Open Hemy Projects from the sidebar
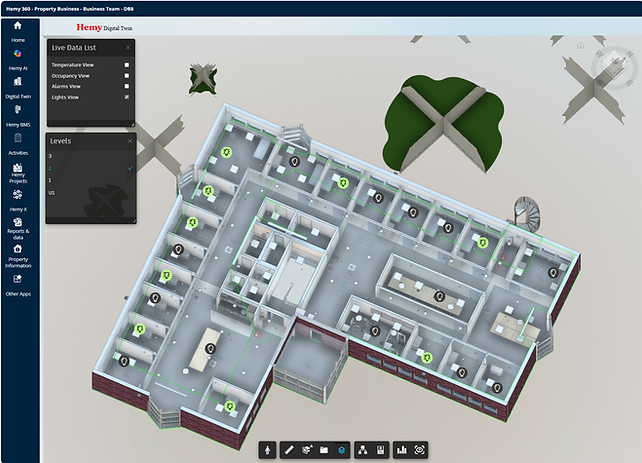The height and width of the screenshot is (463, 642). pos(18,173)
